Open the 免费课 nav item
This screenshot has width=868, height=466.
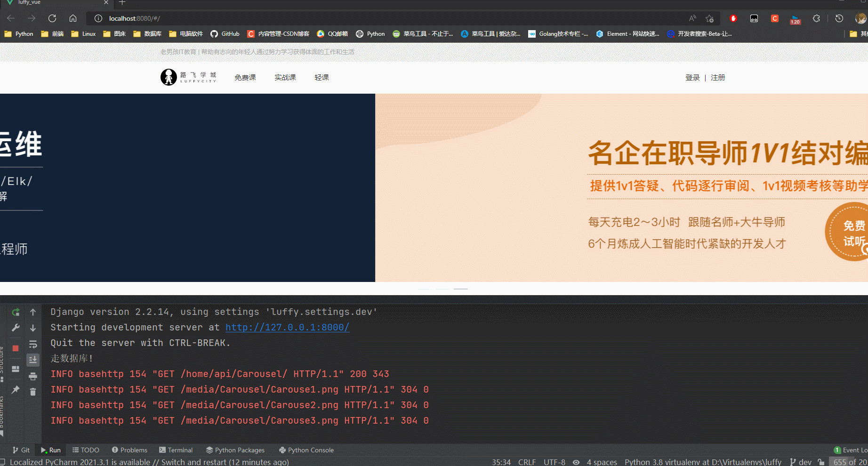(x=245, y=77)
